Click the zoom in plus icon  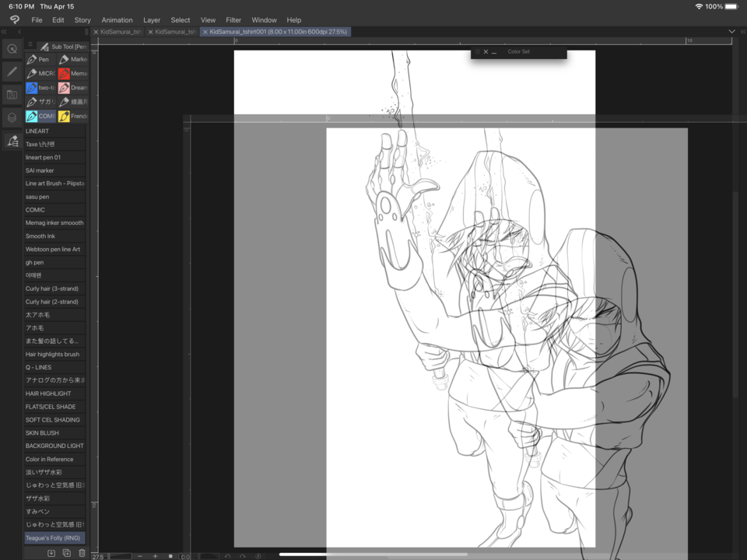click(x=155, y=556)
